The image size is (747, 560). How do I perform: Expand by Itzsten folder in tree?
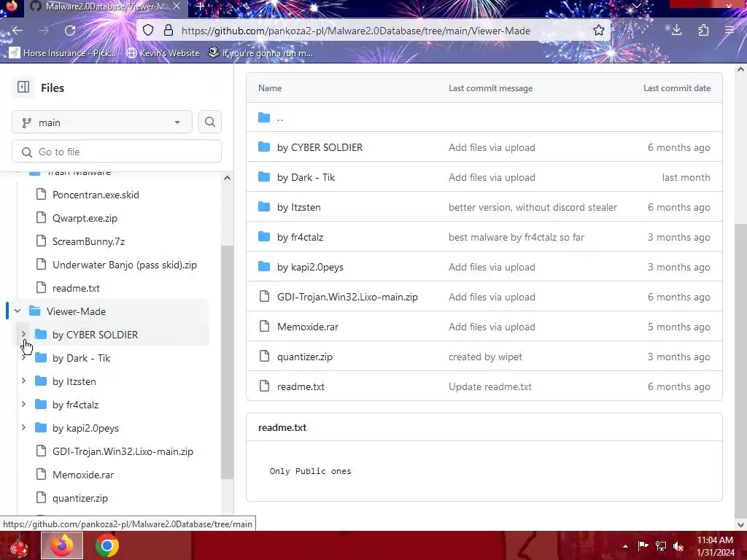click(x=23, y=381)
